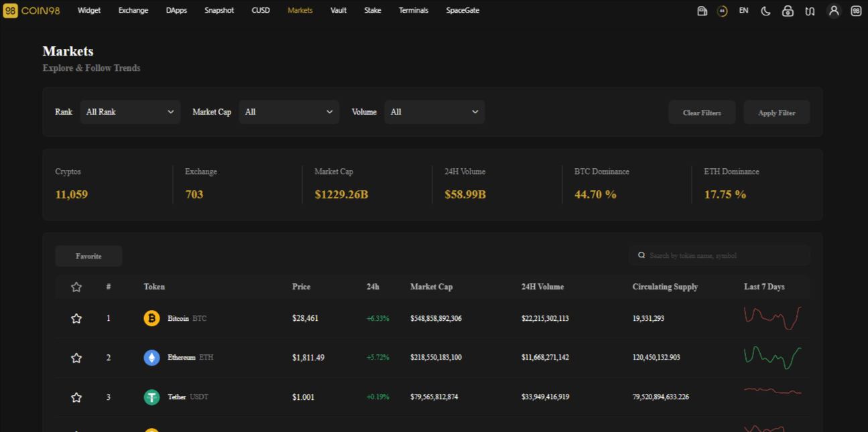Click the Cryptos count 11,059
The image size is (868, 432).
[x=72, y=195]
